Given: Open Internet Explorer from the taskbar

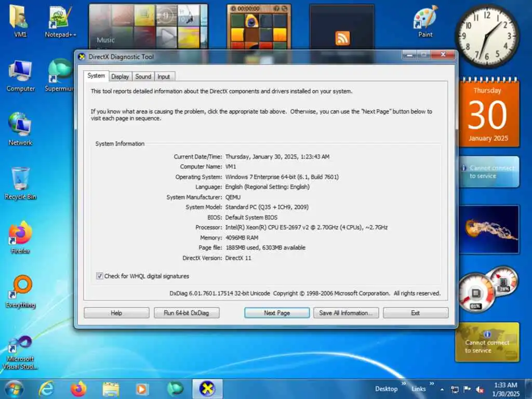Looking at the screenshot, I should pos(46,389).
